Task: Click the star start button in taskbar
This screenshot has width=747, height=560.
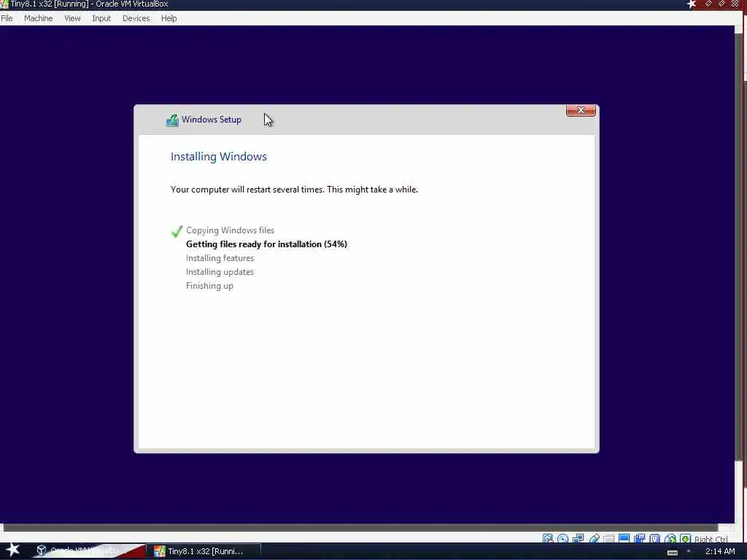Action: coord(12,551)
